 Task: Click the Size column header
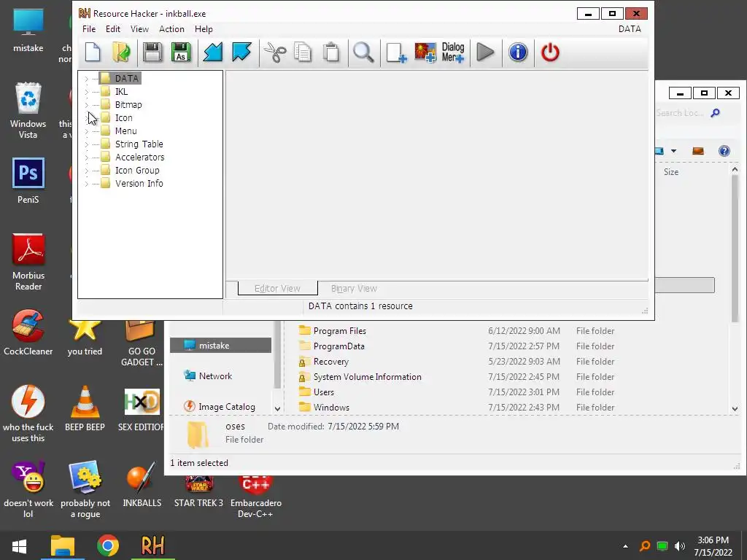pyautogui.click(x=671, y=172)
